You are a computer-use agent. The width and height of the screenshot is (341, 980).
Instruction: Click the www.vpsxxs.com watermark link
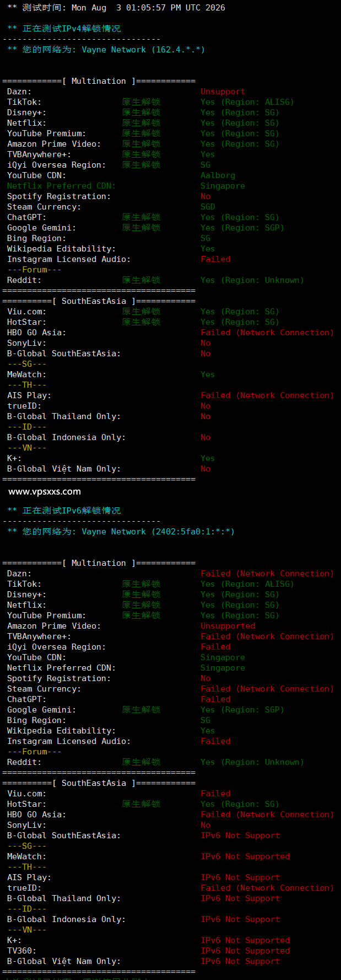pyautogui.click(x=45, y=491)
